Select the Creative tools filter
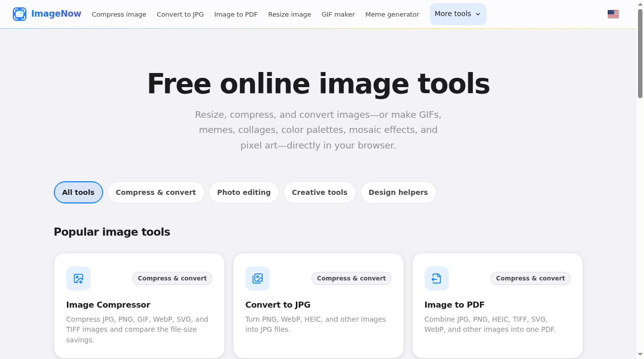The width and height of the screenshot is (644, 359). (319, 192)
